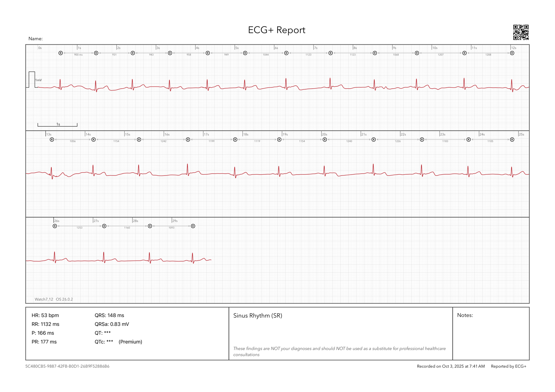
Task: Select the 1mV calibration pulse label
Action: pos(38,80)
